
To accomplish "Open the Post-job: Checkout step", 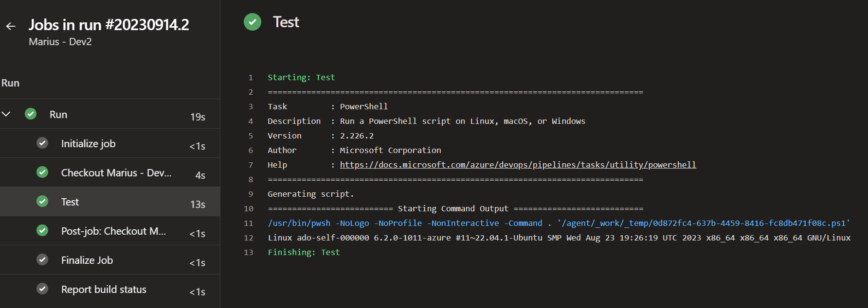I will pyautogui.click(x=113, y=231).
